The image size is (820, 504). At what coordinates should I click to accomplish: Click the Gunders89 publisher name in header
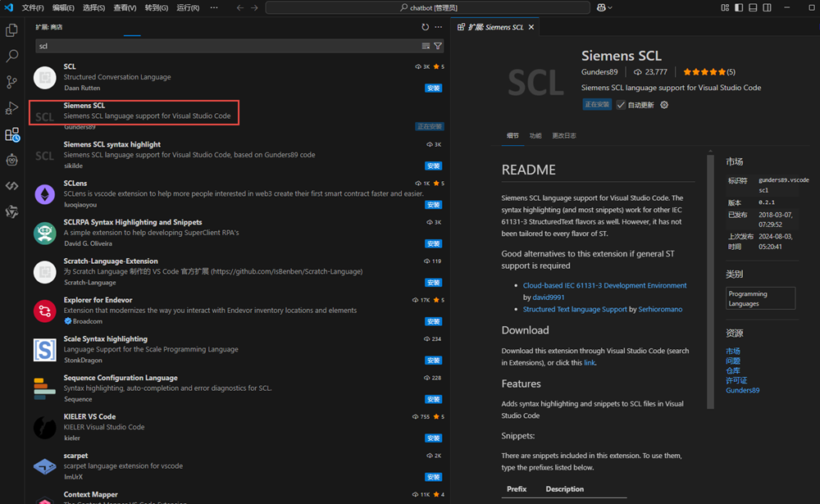tap(599, 72)
